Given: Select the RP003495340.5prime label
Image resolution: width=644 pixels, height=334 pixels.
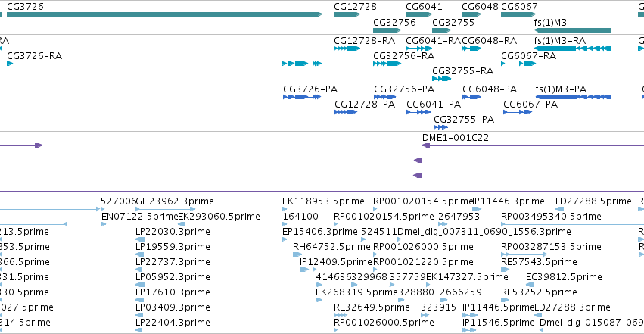Looking at the screenshot, I should 551,217.
